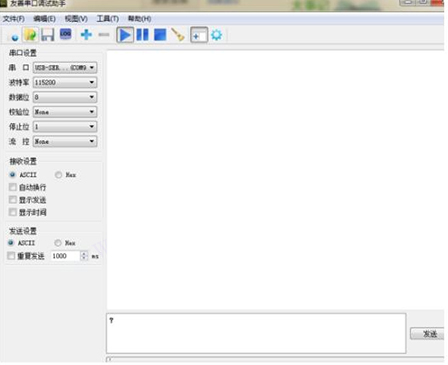448x365 pixels.
Task: Open the 文件(F) menu
Action: coord(14,19)
